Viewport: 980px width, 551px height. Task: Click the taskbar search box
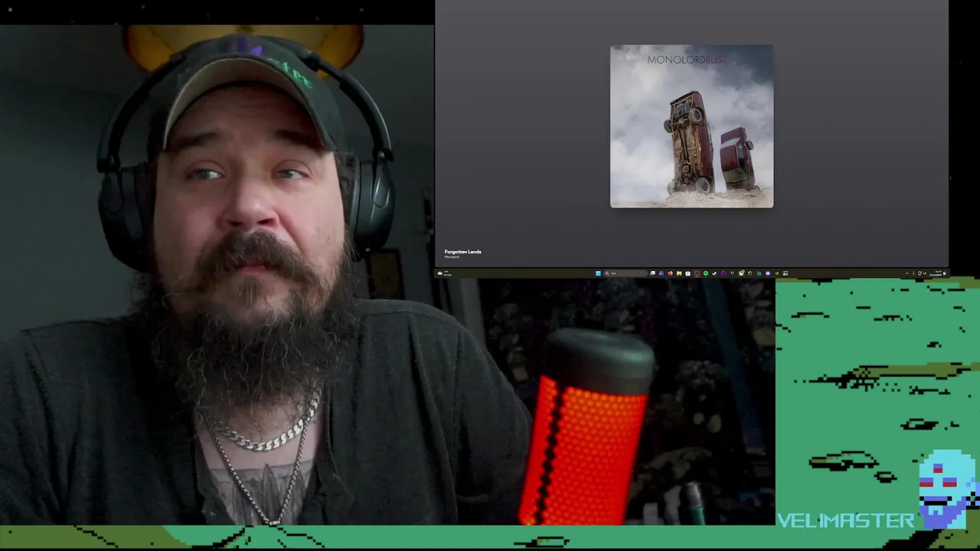pyautogui.click(x=626, y=273)
